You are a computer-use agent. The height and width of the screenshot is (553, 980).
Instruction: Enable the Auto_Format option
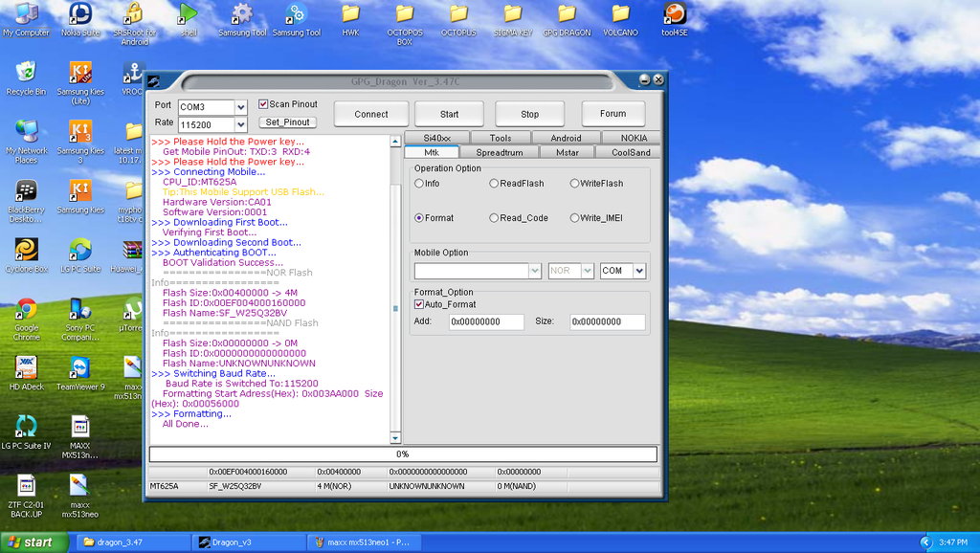click(x=419, y=304)
